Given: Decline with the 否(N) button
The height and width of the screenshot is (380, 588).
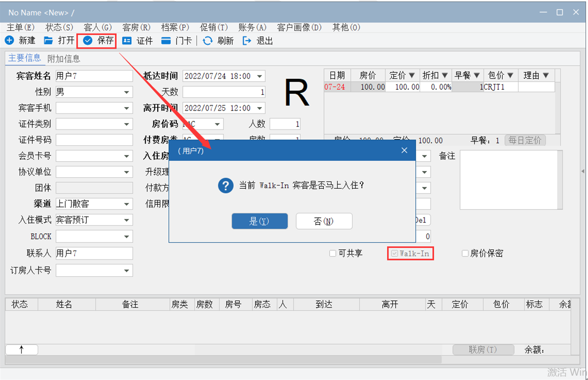Looking at the screenshot, I should pyautogui.click(x=324, y=221).
